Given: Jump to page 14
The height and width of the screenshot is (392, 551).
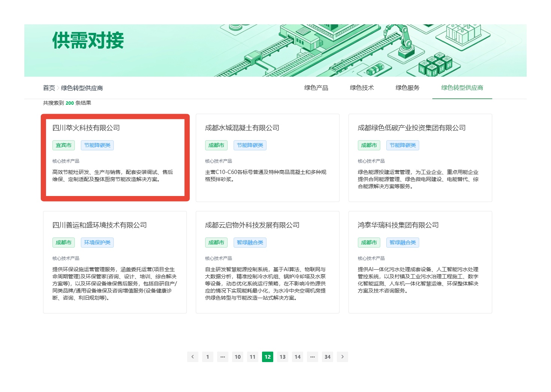Looking at the screenshot, I should coord(298,357).
